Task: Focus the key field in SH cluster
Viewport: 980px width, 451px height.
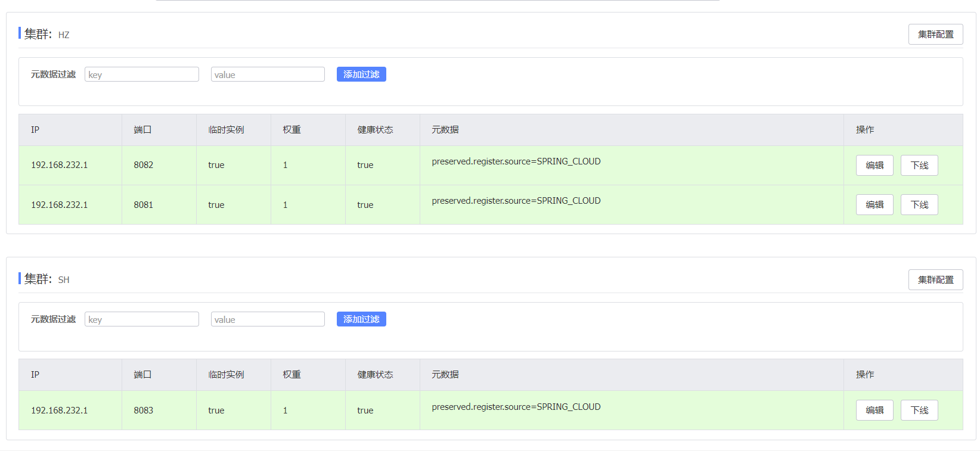Action: coord(142,319)
